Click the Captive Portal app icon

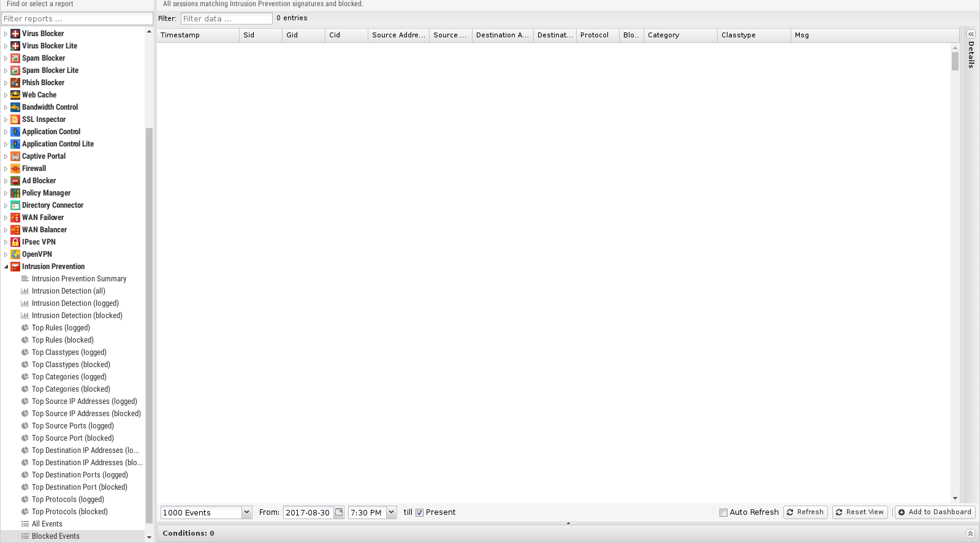point(15,156)
